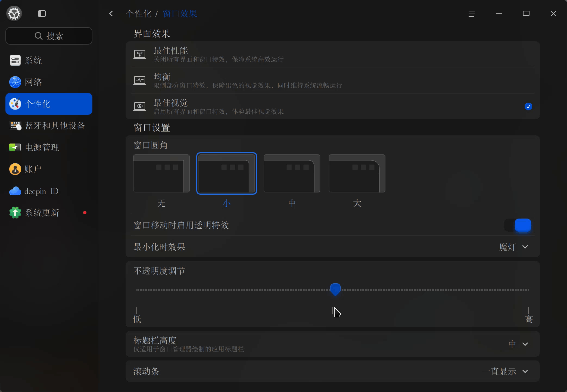
Task: Click the checkmark on 最佳视觉 row
Action: (x=528, y=106)
